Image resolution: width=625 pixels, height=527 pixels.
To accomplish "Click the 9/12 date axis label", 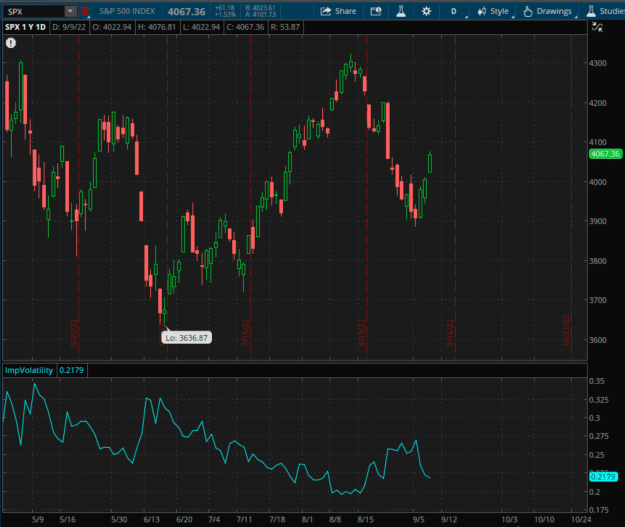I will (449, 519).
